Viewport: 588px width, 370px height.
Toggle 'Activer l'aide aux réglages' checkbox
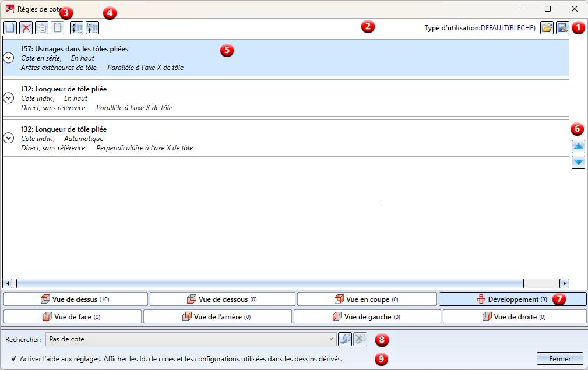point(13,359)
